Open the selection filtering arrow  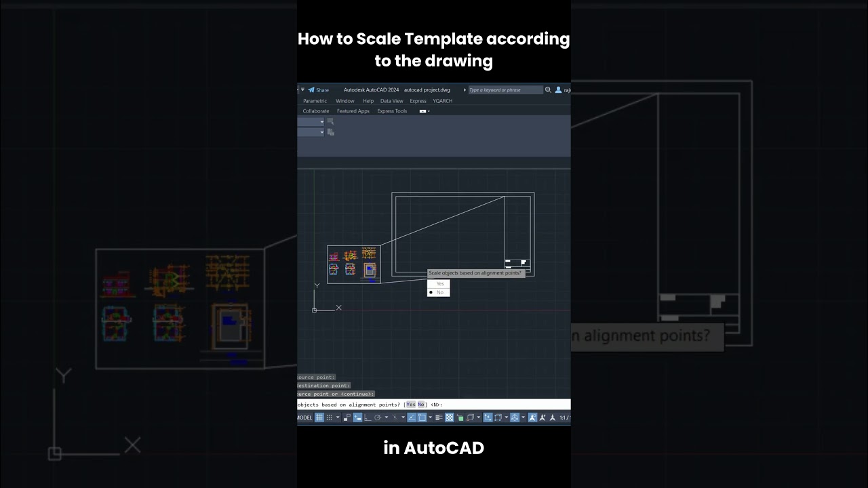point(507,418)
